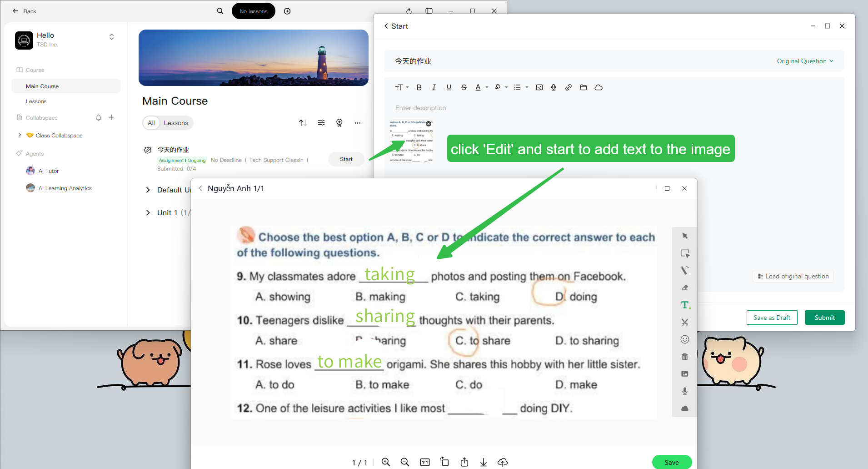The width and height of the screenshot is (868, 469).
Task: Insert link in description editor
Action: coord(569,87)
